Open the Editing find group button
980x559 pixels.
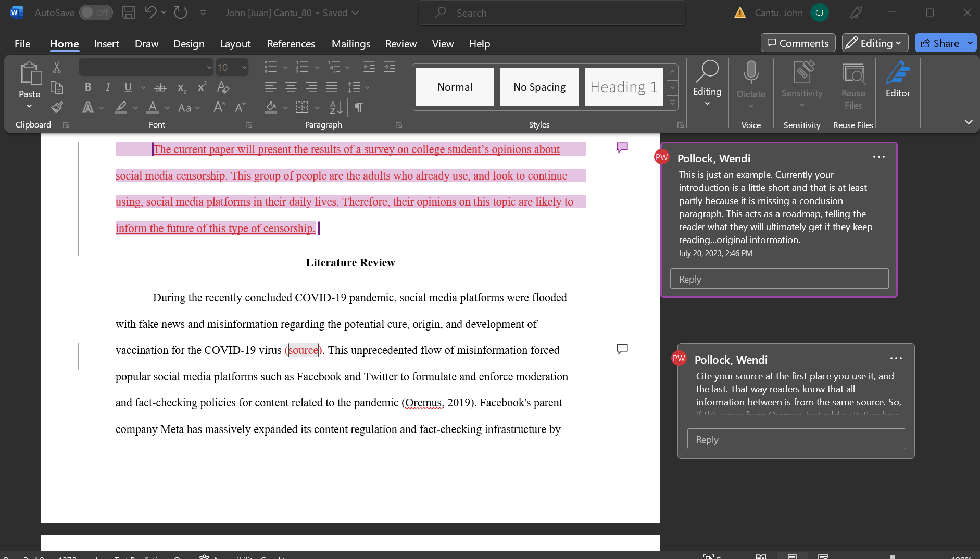pyautogui.click(x=707, y=83)
